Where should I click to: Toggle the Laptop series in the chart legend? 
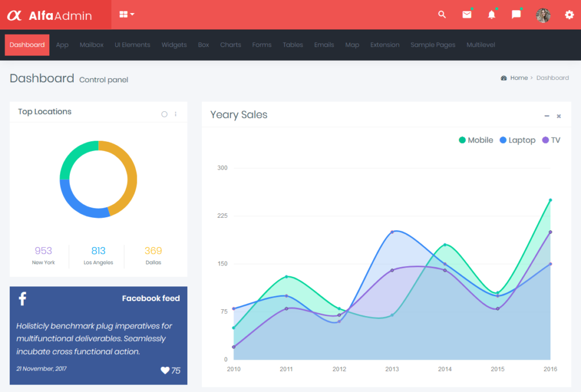(x=517, y=140)
